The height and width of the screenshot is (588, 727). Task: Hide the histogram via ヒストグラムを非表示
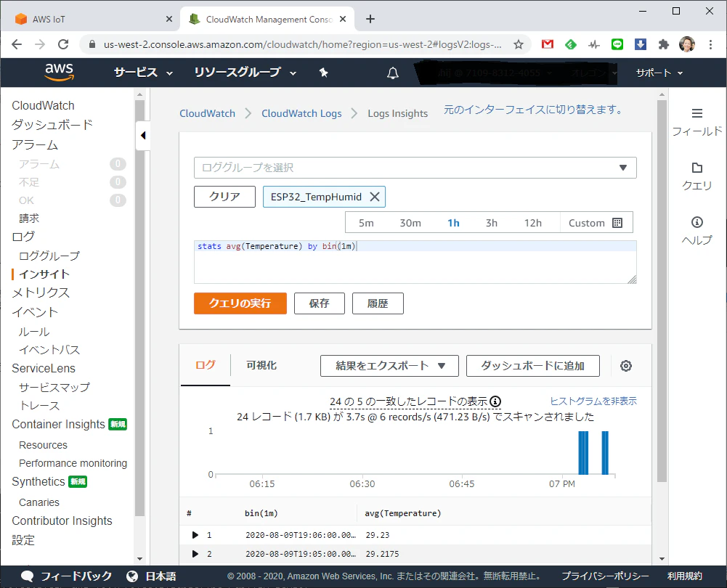(593, 401)
